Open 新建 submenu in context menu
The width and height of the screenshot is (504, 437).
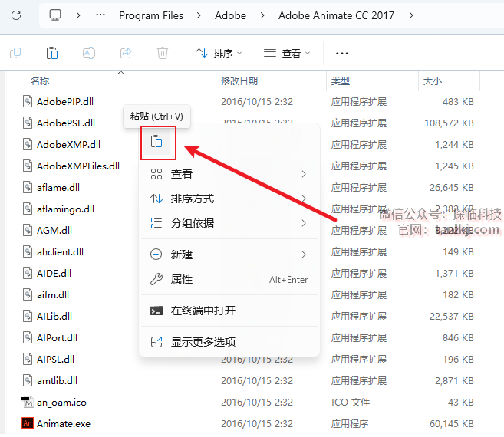click(229, 255)
